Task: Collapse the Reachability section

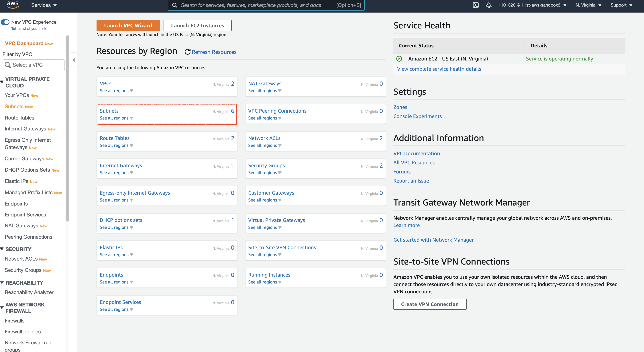Action: (2, 282)
